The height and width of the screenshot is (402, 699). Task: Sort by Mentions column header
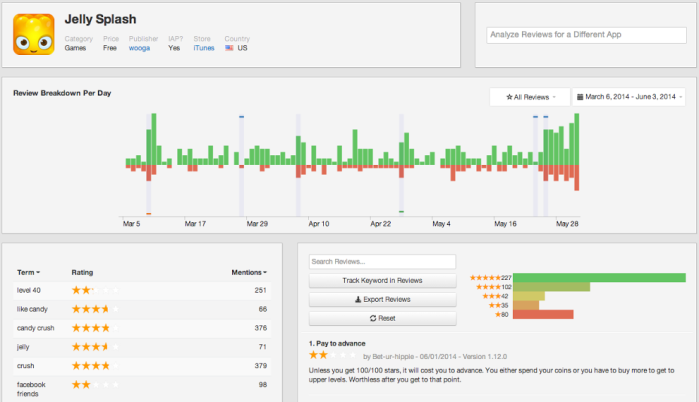pos(249,272)
